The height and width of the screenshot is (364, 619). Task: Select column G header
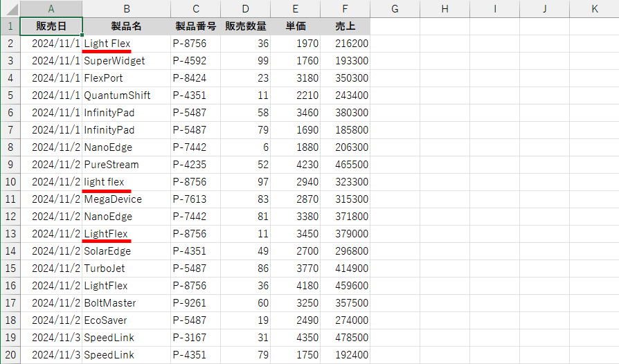click(x=395, y=9)
